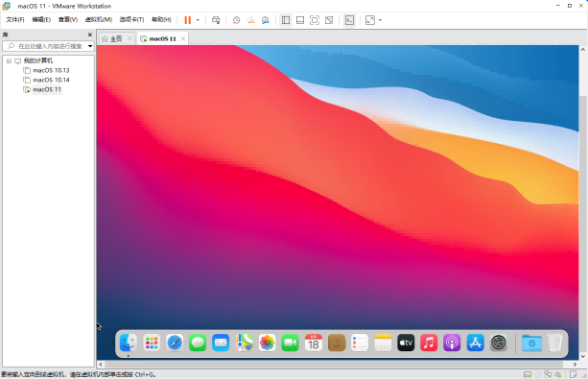Toggle the console view button
This screenshot has width=588, height=379.
349,20
